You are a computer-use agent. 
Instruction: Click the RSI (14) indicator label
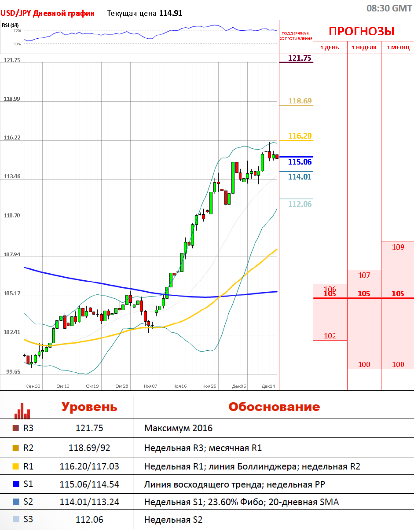click(x=10, y=25)
